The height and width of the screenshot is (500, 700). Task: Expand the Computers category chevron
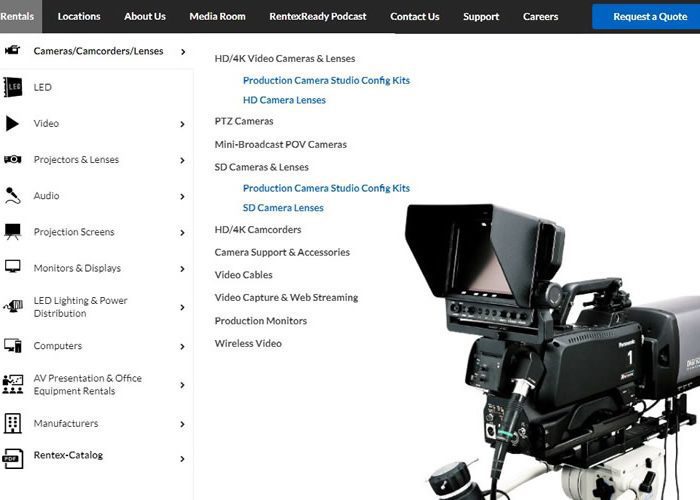tap(182, 346)
